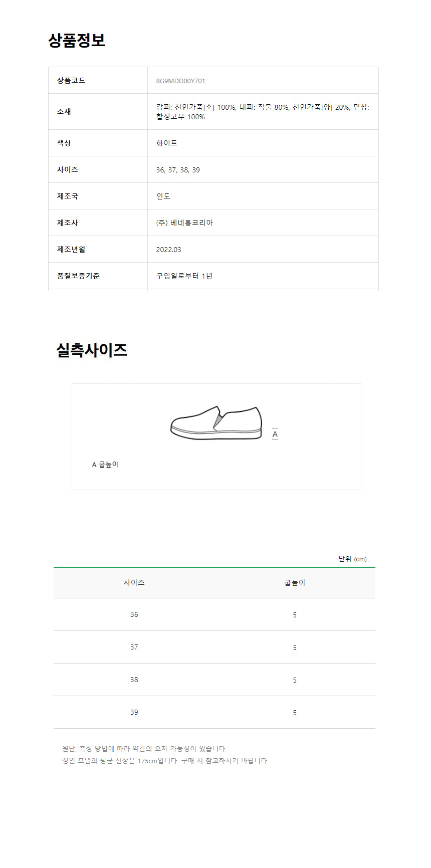Select size 36 row in table
431x868 pixels.
[x=214, y=614]
